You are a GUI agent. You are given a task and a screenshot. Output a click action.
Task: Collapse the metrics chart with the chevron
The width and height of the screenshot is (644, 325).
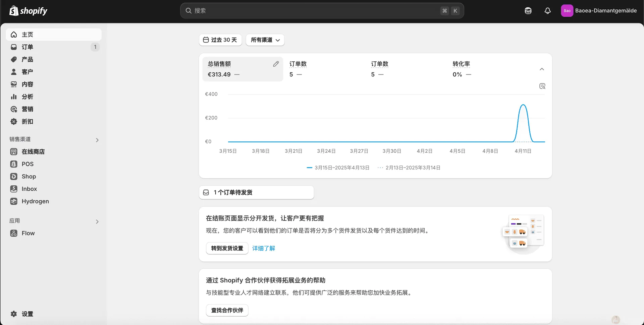pyautogui.click(x=542, y=69)
